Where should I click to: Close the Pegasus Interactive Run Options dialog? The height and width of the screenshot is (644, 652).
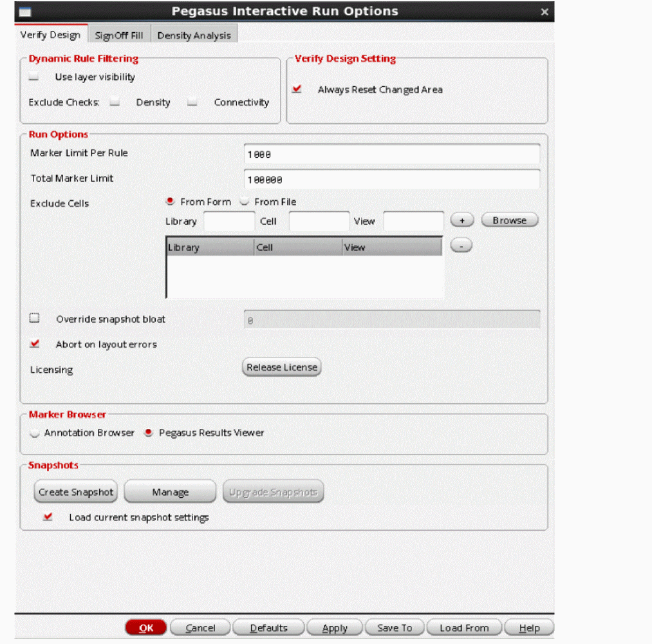[x=545, y=12]
